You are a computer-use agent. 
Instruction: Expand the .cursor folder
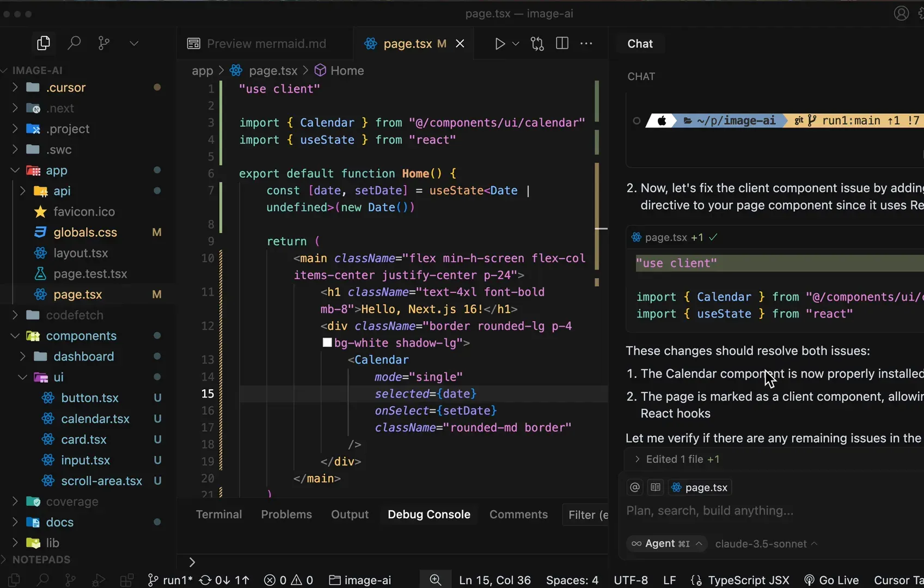[x=15, y=87]
